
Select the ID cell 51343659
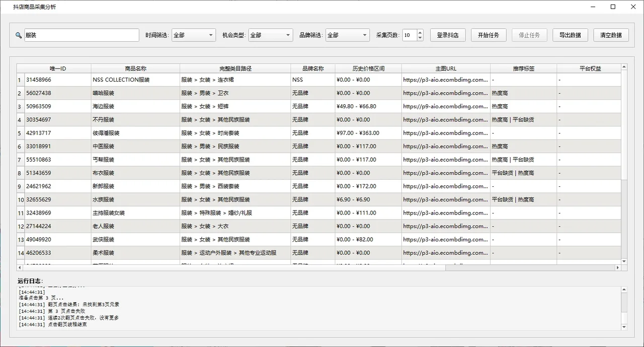coord(58,173)
